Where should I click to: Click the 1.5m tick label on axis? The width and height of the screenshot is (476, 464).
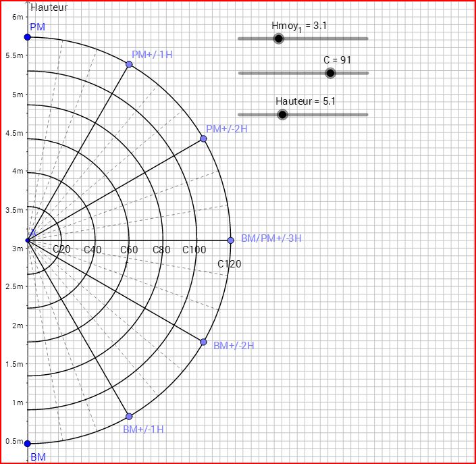(14, 364)
